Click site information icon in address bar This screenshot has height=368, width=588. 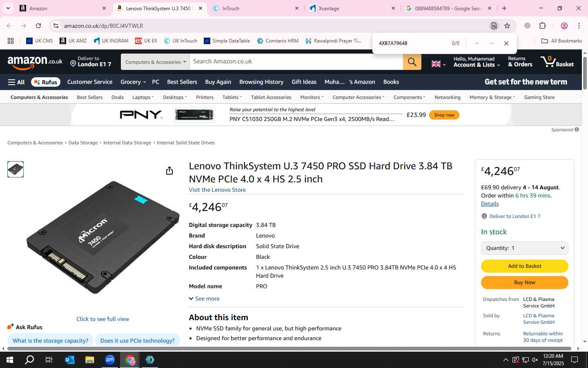pos(56,26)
